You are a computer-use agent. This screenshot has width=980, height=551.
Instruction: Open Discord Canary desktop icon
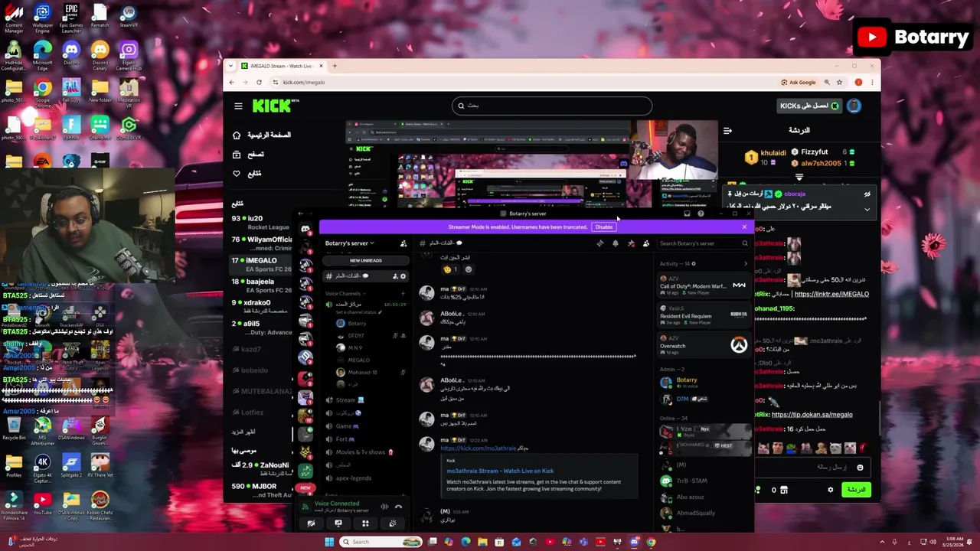click(x=100, y=54)
